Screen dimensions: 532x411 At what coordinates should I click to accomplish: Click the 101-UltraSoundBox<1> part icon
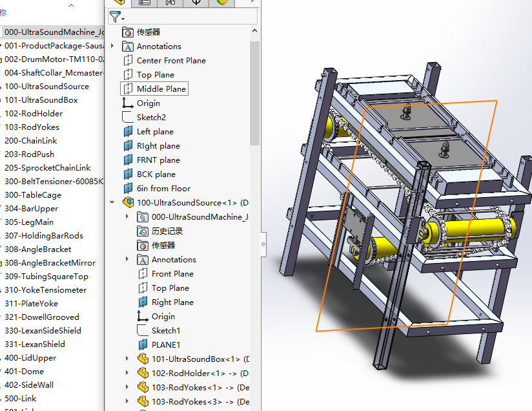click(x=143, y=359)
